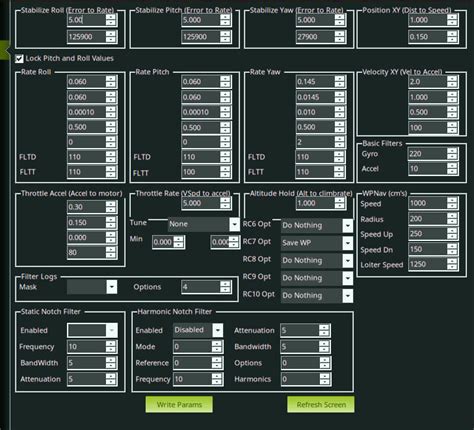Click Refresh Screen button
474x430 pixels.
point(321,404)
